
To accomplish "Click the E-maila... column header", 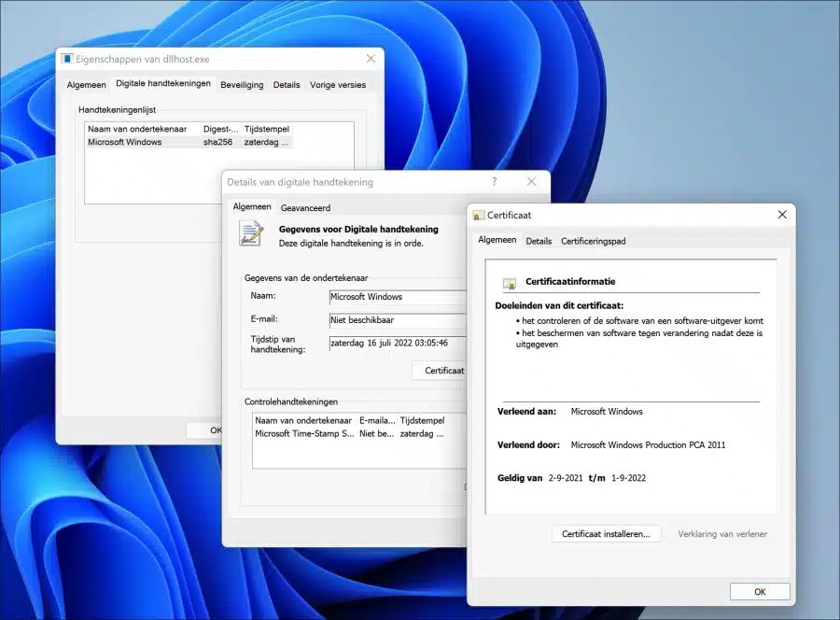I will pyautogui.click(x=377, y=421).
